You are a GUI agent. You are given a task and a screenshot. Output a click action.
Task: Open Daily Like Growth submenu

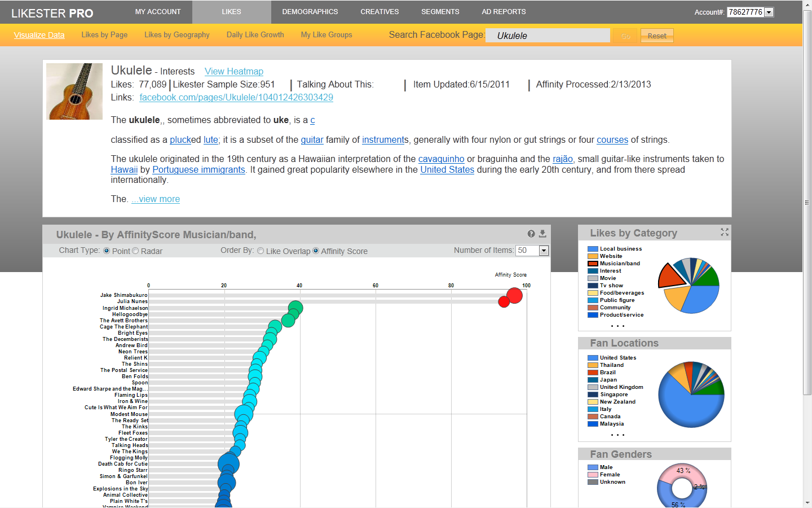pos(255,35)
